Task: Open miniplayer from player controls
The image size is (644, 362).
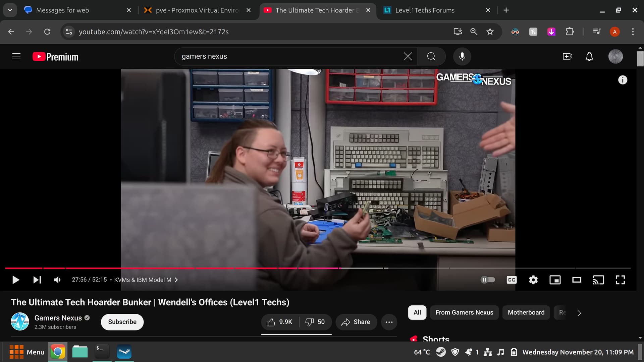Action: [x=555, y=280]
